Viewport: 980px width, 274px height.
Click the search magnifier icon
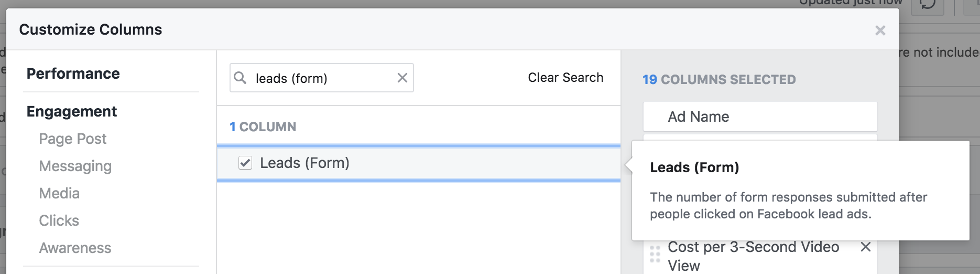coord(240,78)
